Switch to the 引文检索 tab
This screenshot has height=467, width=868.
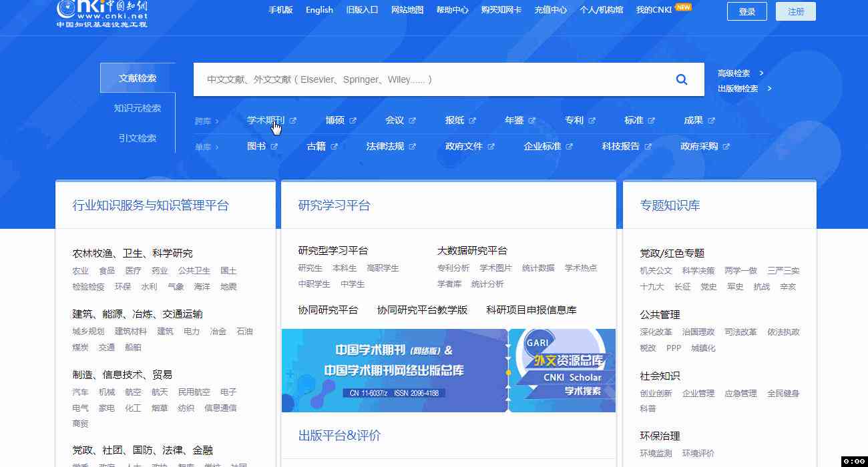pos(138,138)
